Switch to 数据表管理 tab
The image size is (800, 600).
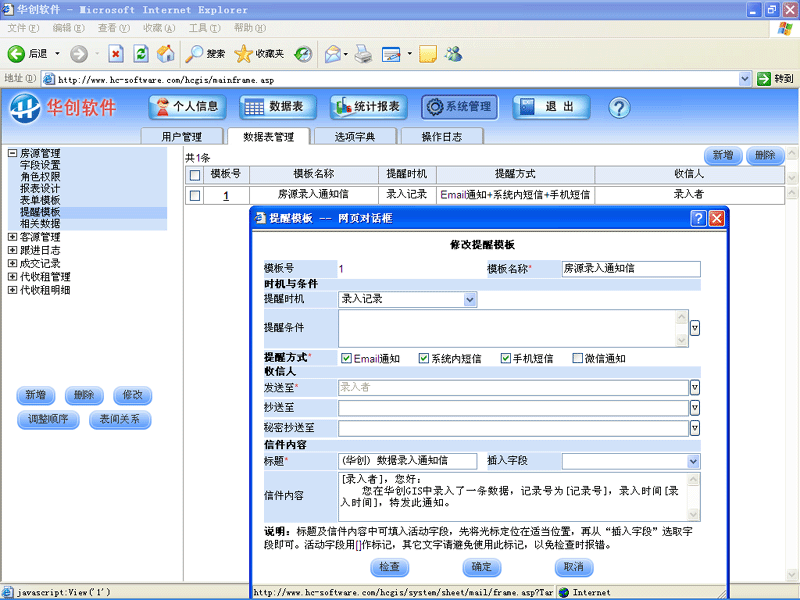268,136
